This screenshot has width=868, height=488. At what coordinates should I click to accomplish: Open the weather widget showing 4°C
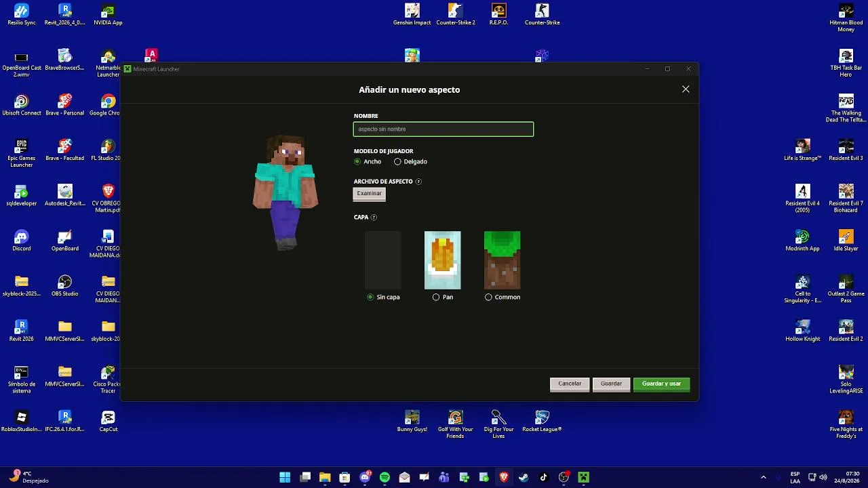tap(30, 477)
